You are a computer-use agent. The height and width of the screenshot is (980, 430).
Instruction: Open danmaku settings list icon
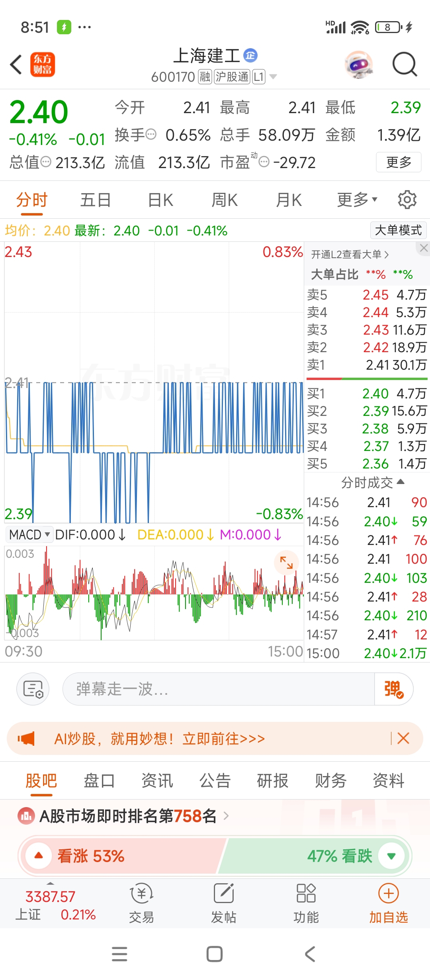pyautogui.click(x=33, y=689)
